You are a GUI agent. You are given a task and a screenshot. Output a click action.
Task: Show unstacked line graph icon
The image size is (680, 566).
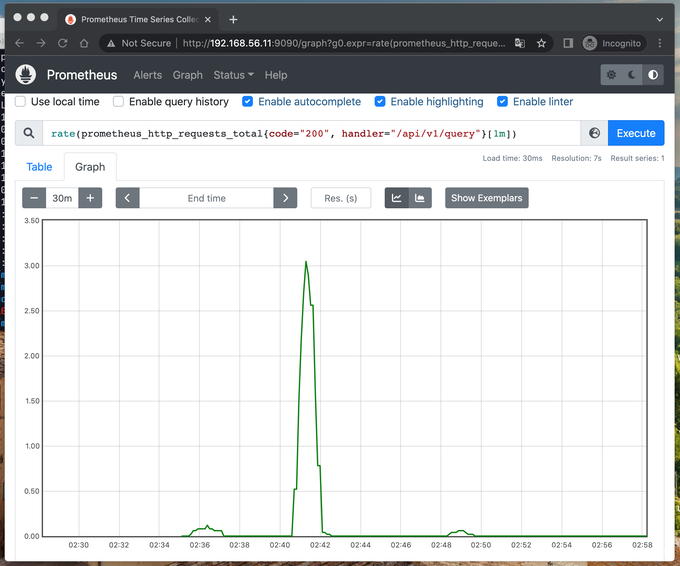[x=396, y=198]
